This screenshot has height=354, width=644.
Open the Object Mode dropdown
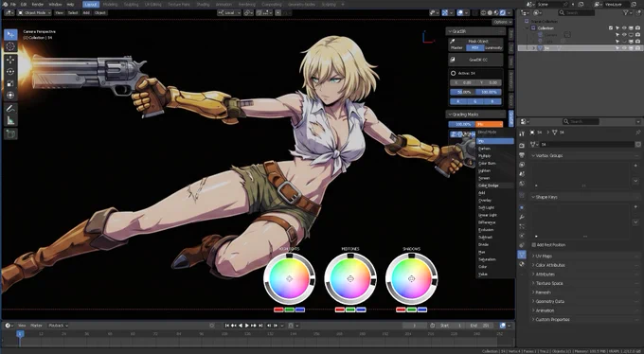click(x=34, y=12)
